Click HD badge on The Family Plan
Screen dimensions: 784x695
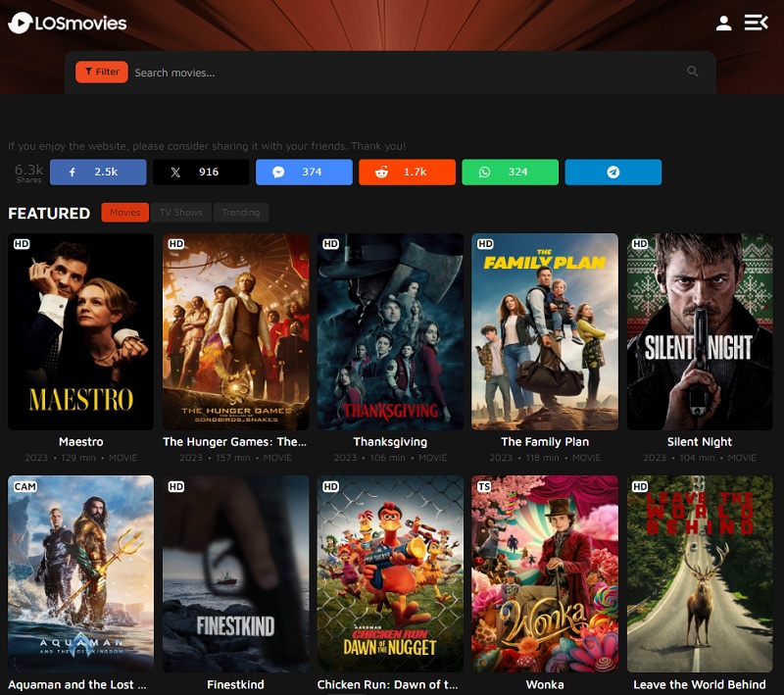click(485, 244)
